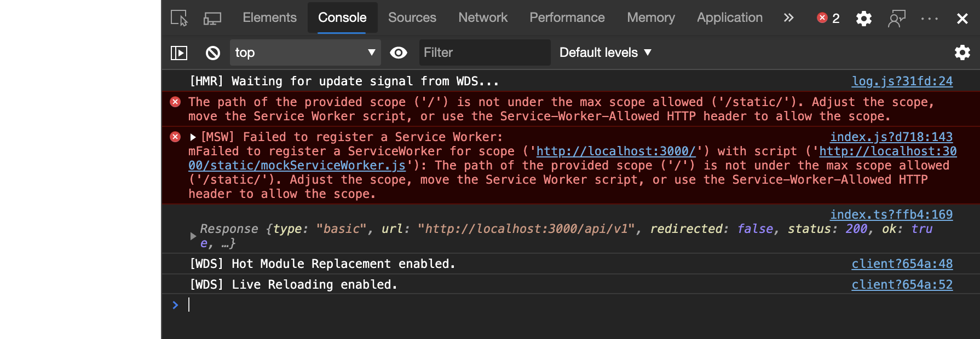Open the client?654a:52 source link
Image resolution: width=980 pixels, height=339 pixels.
(902, 284)
